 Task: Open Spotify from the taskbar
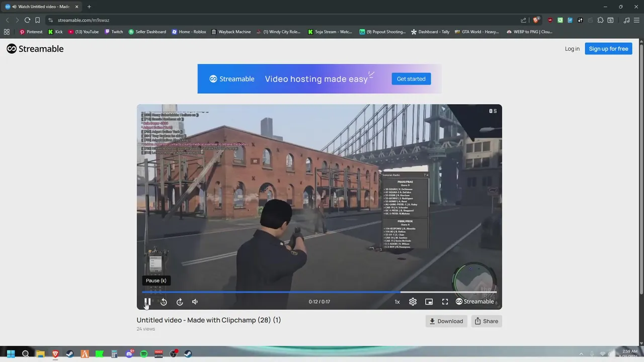[x=144, y=354]
